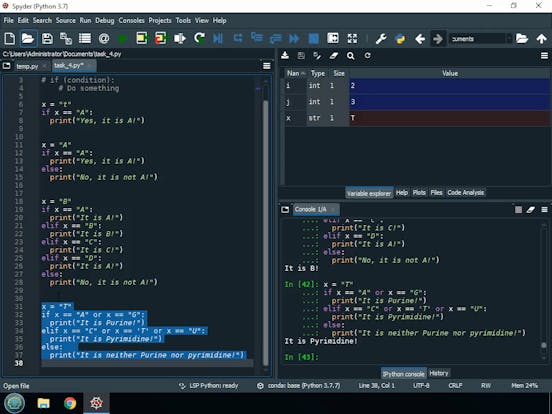The image size is (552, 414).
Task: Expand the working directory path dropdown
Action: click(x=509, y=39)
